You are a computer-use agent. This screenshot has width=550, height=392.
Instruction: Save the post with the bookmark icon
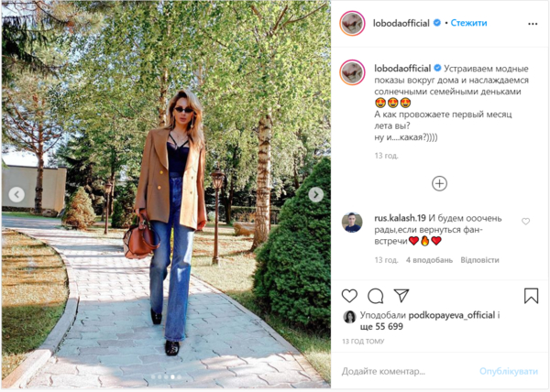531,296
